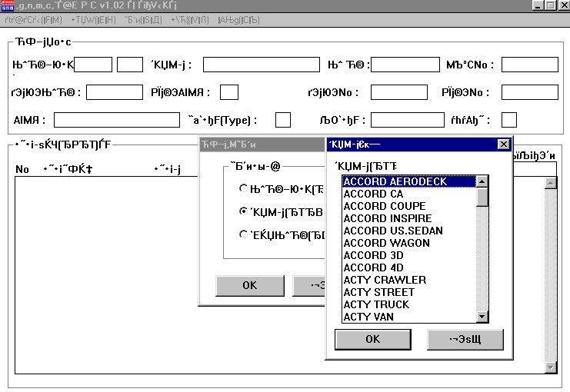Select ACCORD COUPE in the list

[409, 206]
